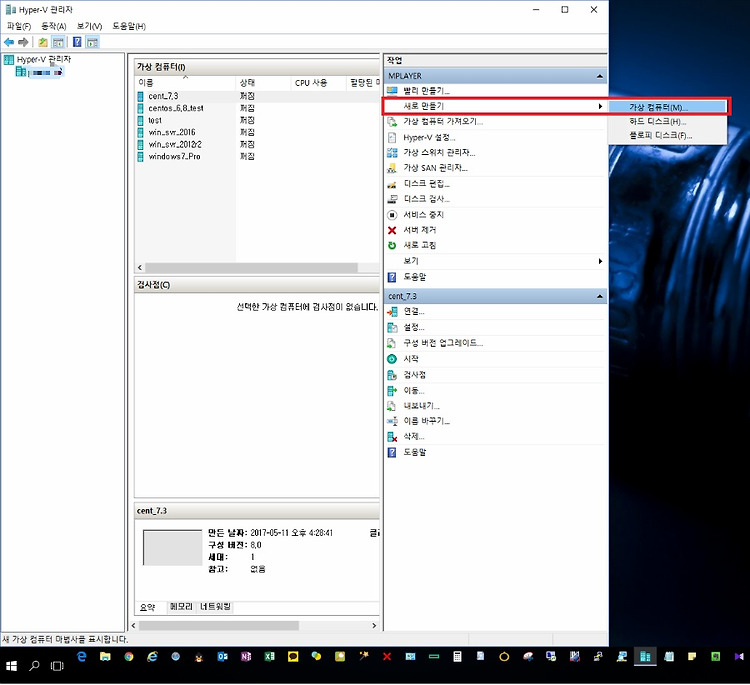The image size is (750, 685).
Task: Select the cent_7.3 virtual machine row
Action: point(257,96)
